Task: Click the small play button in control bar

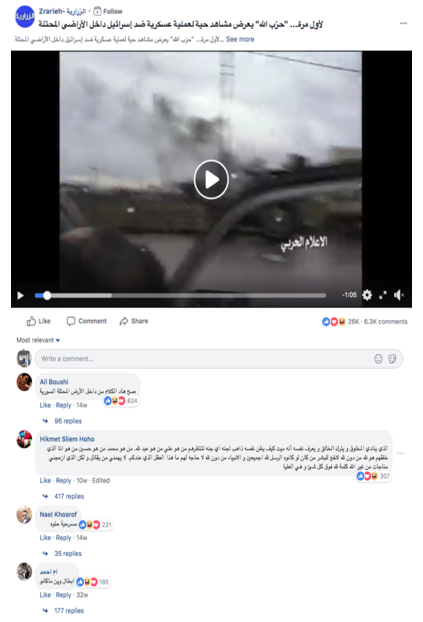Action: (20, 296)
